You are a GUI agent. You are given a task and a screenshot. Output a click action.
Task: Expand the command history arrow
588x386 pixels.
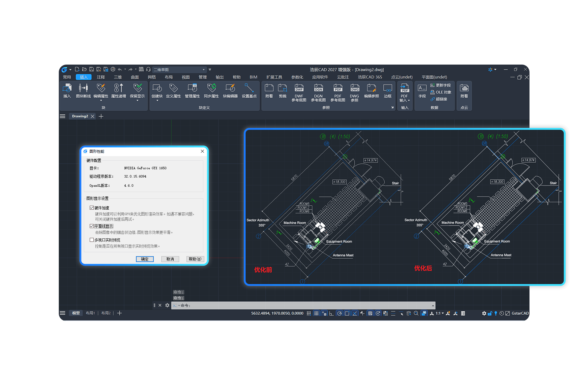(x=433, y=305)
